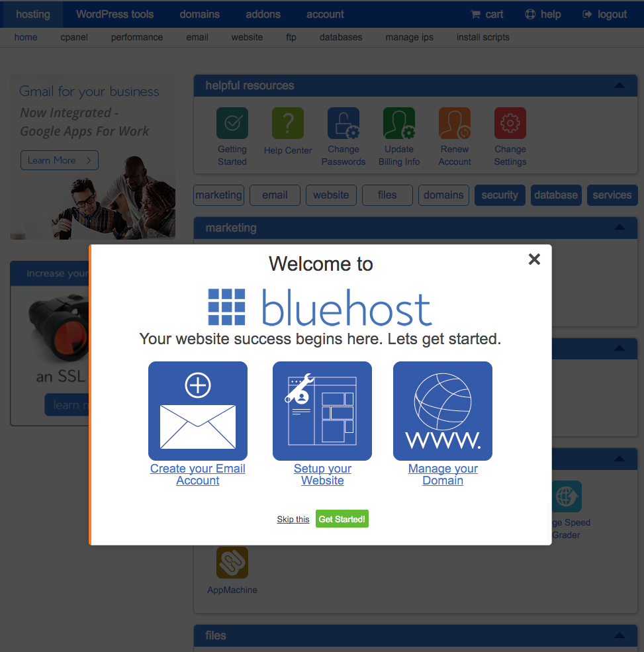Click the Getting Started checkmark icon
Screen dimensions: 644x652
coord(232,123)
